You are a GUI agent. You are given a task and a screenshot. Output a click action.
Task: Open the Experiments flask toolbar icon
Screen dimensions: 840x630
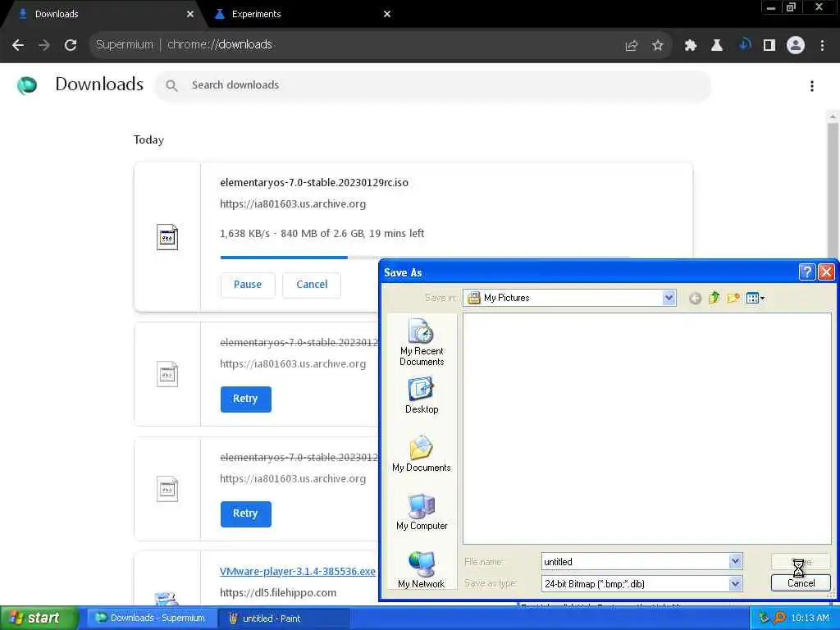pyautogui.click(x=717, y=46)
